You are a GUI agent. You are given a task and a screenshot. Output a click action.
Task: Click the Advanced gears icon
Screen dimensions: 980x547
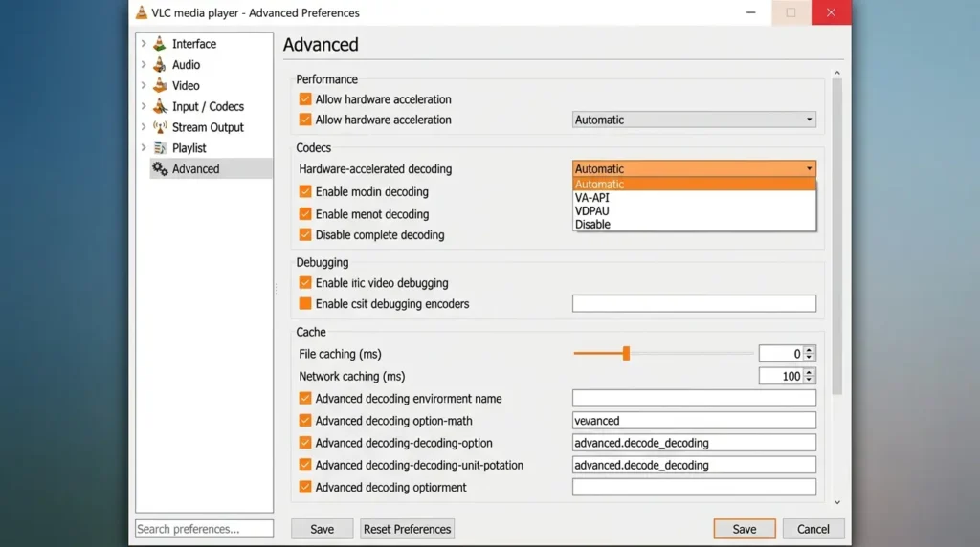coord(160,168)
